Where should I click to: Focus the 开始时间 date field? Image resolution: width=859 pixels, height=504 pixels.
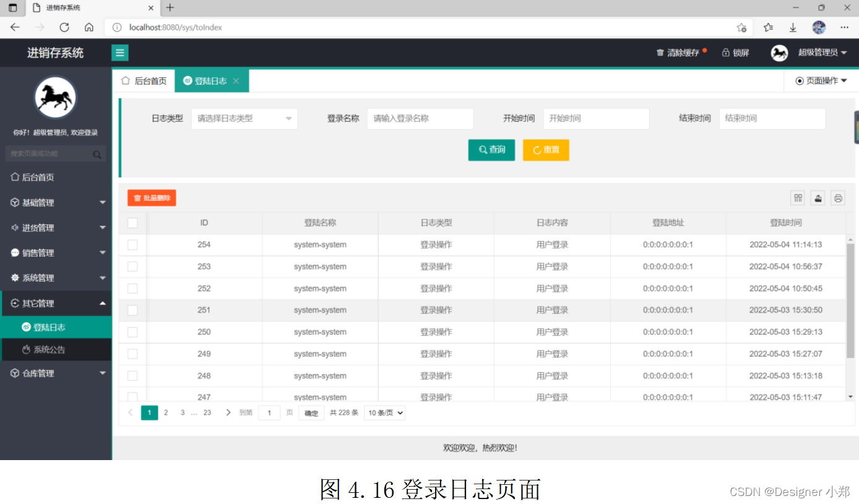pyautogui.click(x=596, y=119)
